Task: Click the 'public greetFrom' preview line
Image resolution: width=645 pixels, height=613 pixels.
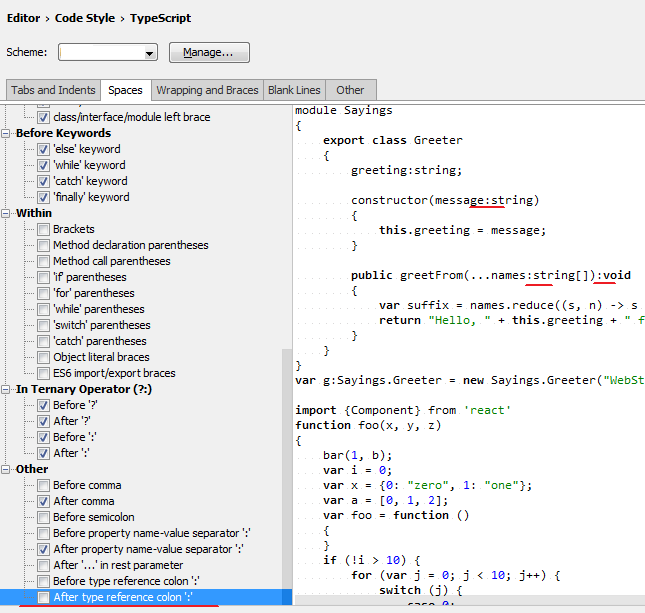Action: (491, 275)
